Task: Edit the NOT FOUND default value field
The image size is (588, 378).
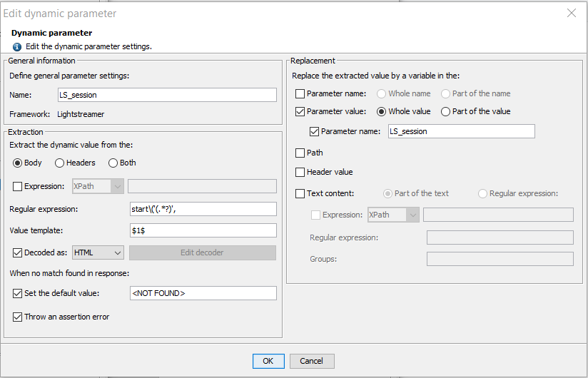Action: (202, 293)
